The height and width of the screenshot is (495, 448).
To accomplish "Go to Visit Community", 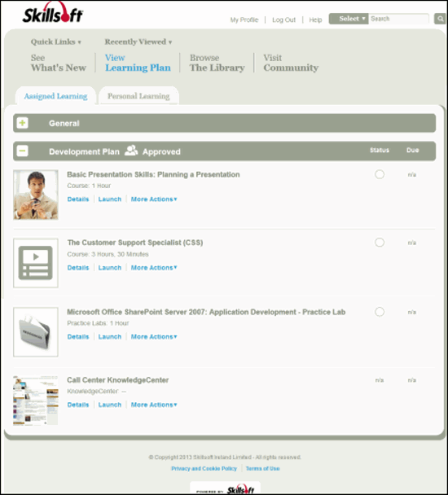I will click(x=291, y=63).
